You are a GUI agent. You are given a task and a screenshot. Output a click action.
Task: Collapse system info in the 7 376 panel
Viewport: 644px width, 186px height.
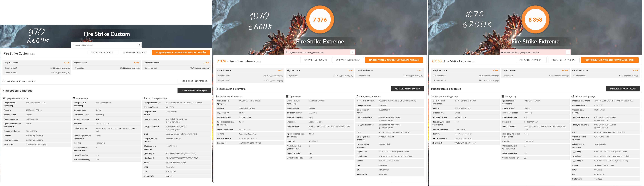click(x=407, y=89)
